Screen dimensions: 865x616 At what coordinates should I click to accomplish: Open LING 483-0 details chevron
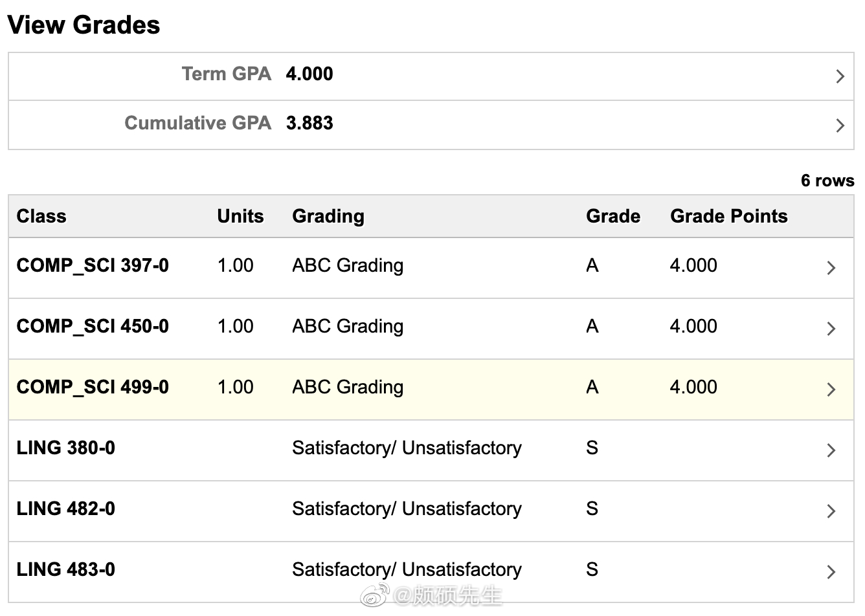coord(831,571)
